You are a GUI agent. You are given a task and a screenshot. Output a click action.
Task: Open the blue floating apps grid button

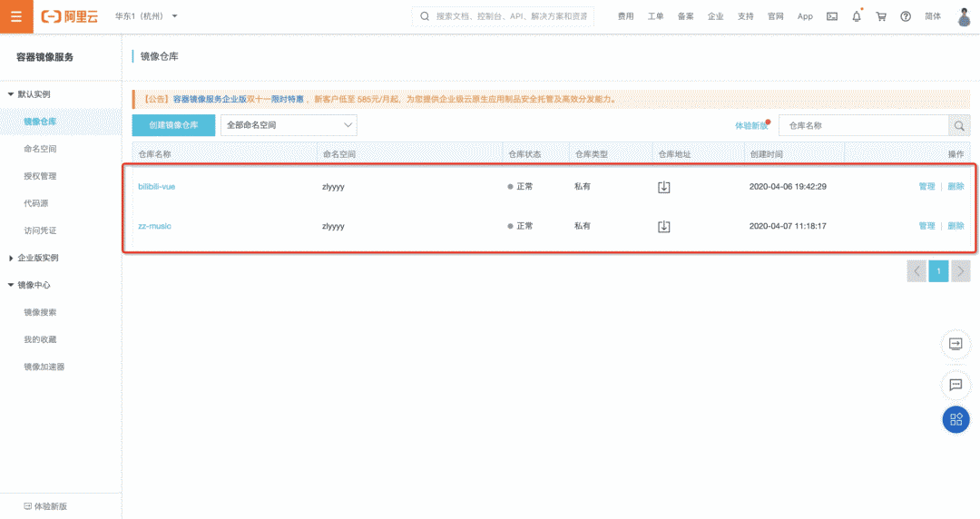pyautogui.click(x=956, y=419)
